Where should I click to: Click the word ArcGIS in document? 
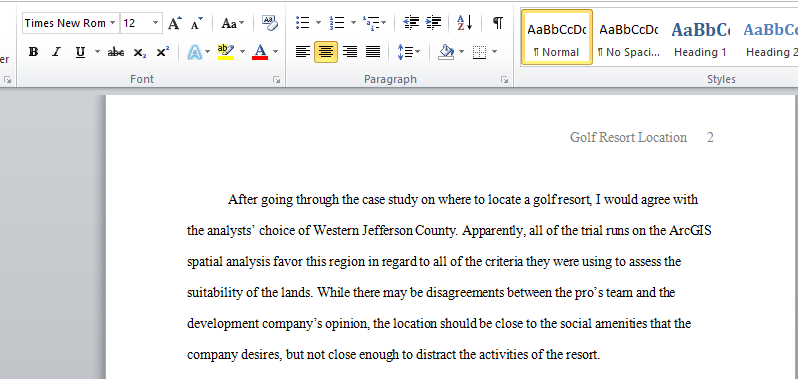690,231
